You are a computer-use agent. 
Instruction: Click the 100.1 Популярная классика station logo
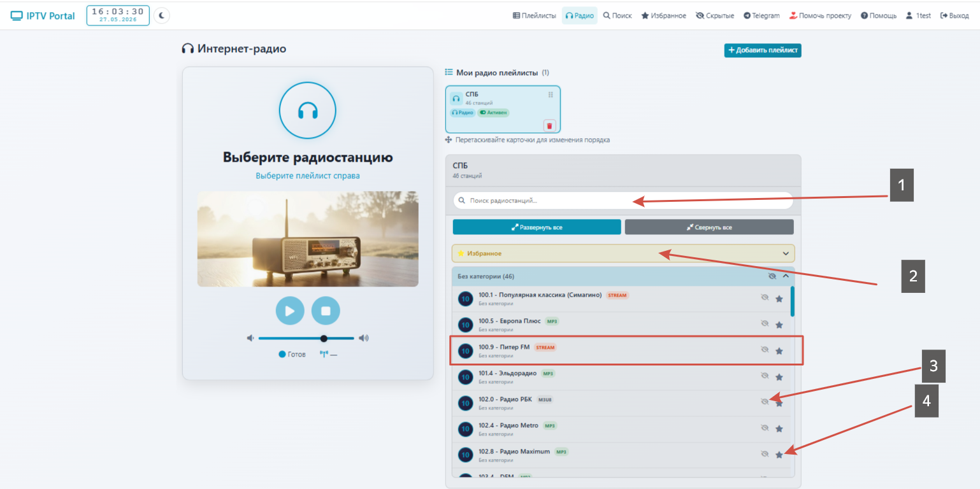466,299
